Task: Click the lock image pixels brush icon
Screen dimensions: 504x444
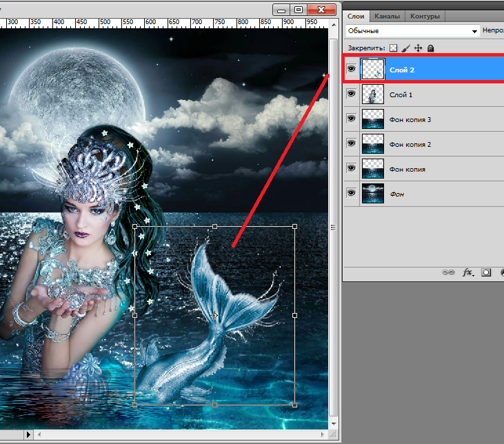Action: [406, 48]
